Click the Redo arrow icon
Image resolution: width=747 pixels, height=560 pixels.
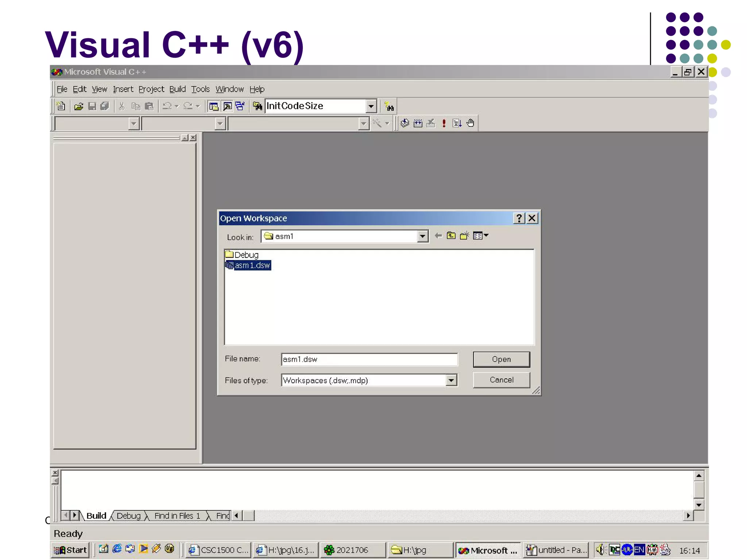coord(188,106)
